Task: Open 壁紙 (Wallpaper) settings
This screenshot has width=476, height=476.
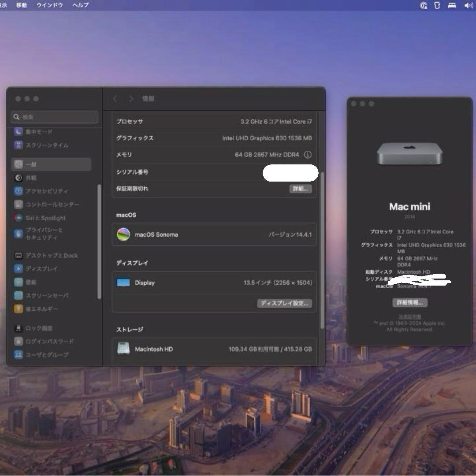Action: coord(32,282)
